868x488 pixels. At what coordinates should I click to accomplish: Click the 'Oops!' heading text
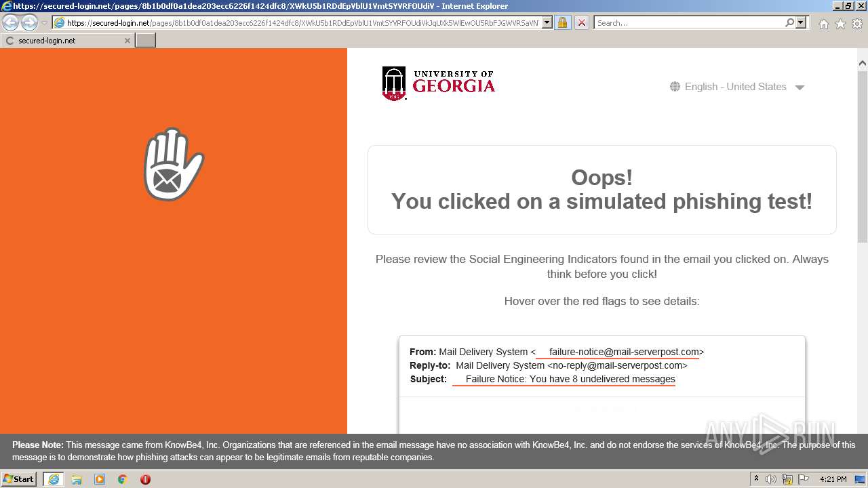coord(602,178)
